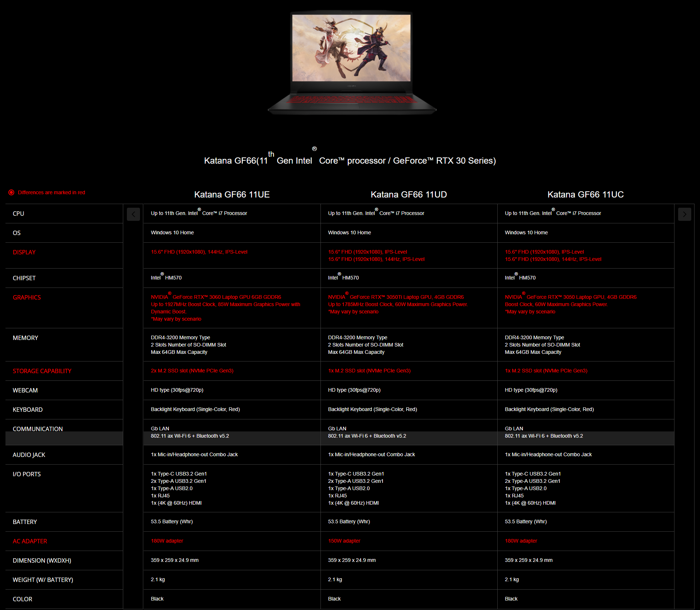Click the WEBCAM row label
Image resolution: width=700 pixels, height=610 pixels.
coord(25,390)
